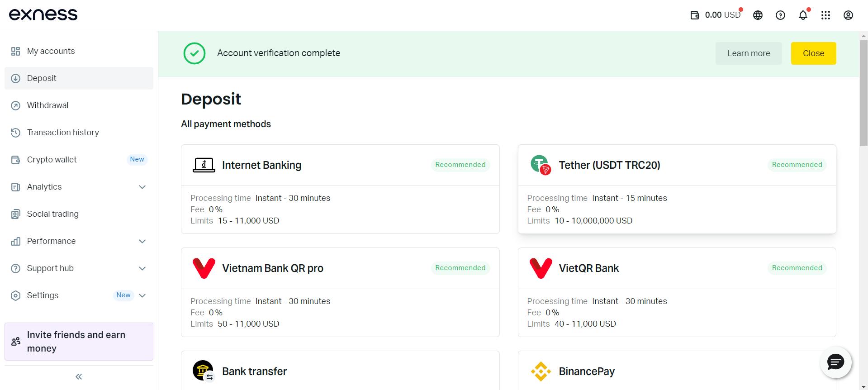
Task: Click the Learn more button
Action: pyautogui.click(x=749, y=53)
